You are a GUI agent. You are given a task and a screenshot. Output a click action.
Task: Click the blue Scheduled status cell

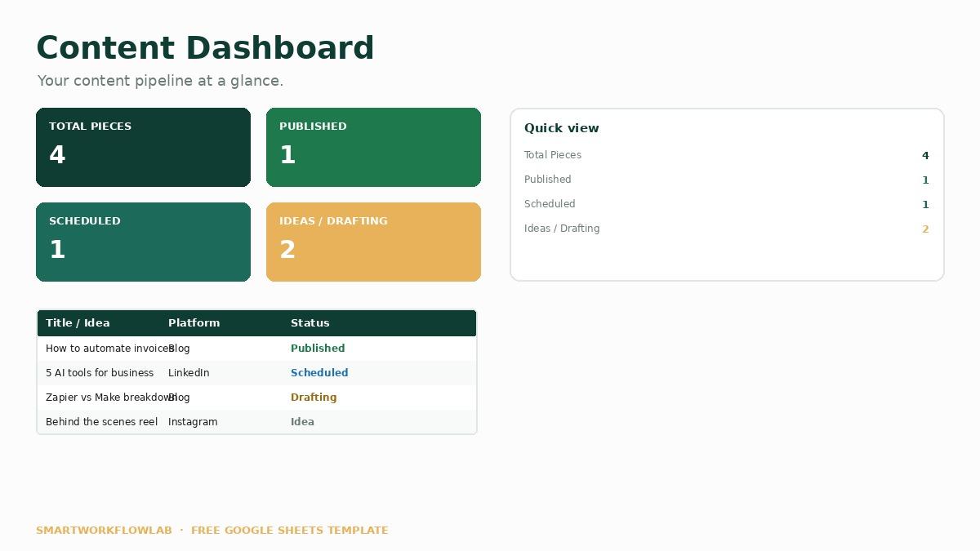click(x=319, y=373)
